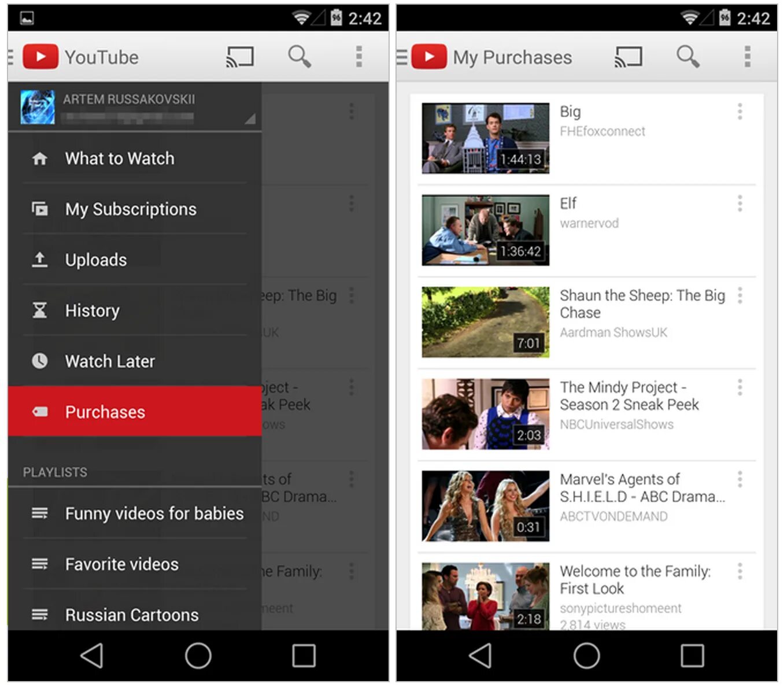Tap the YouTube logo in the left screen
The height and width of the screenshot is (688, 784).
click(40, 57)
